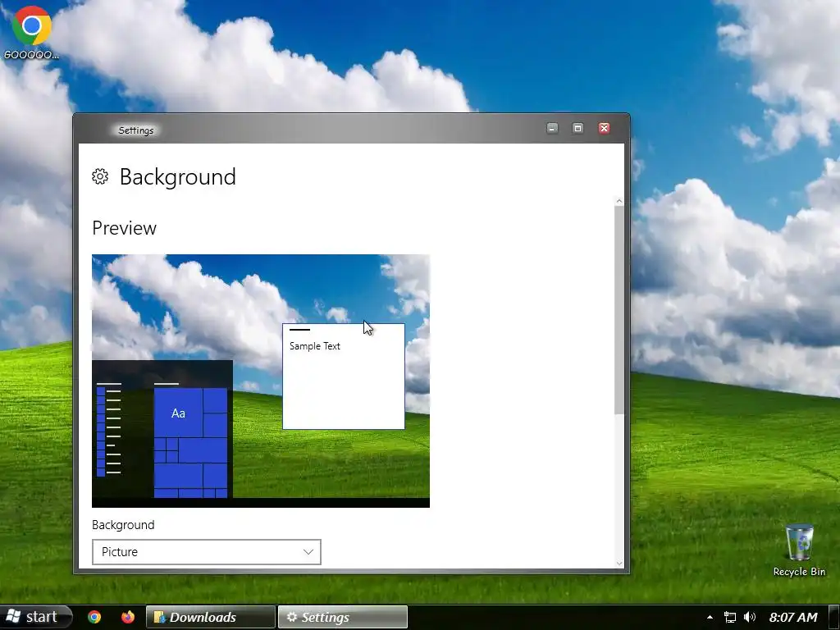Click the wallpaper preview image
The image size is (840, 630).
coord(260,381)
